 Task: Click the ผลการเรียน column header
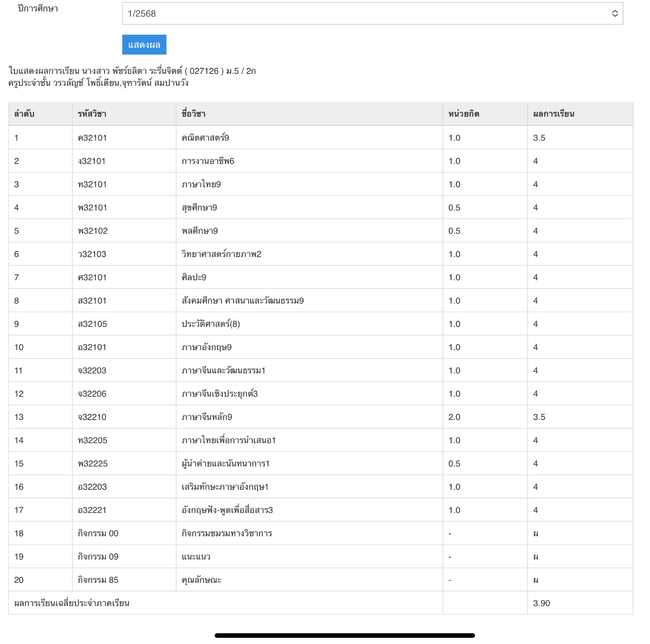point(553,114)
